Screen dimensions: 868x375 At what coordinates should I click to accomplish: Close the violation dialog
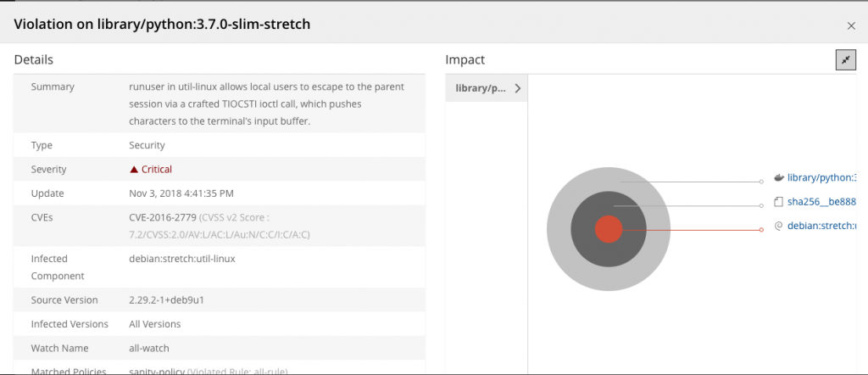[x=851, y=26]
